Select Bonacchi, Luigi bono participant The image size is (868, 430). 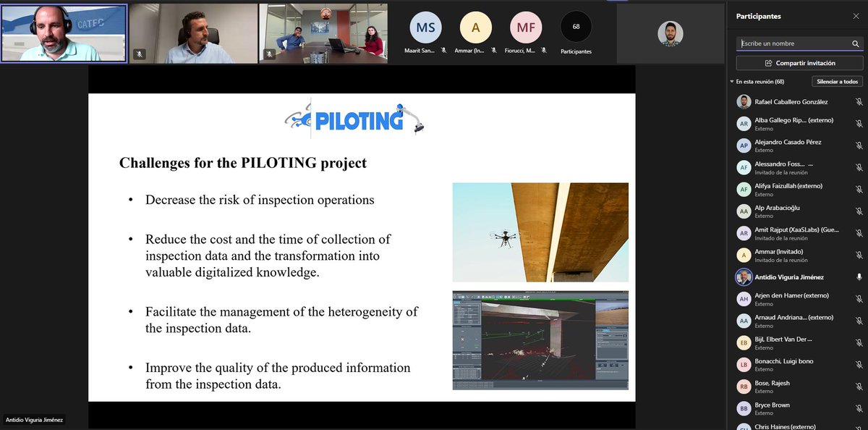point(799,364)
